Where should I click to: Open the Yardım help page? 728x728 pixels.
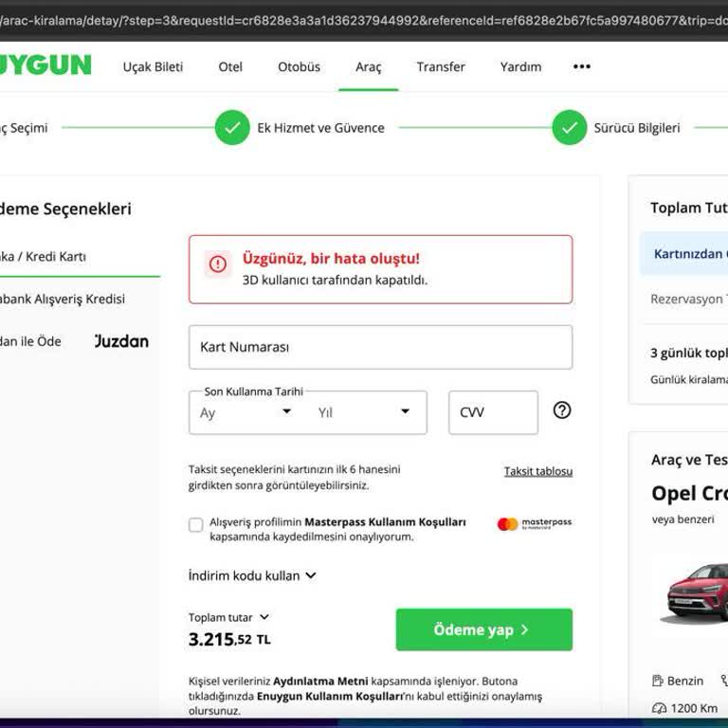(520, 67)
